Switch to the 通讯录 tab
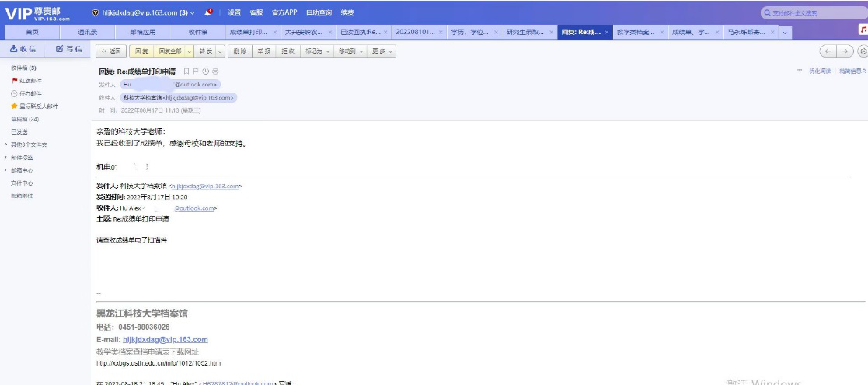Image resolution: width=868 pixels, height=385 pixels. pyautogui.click(x=87, y=33)
